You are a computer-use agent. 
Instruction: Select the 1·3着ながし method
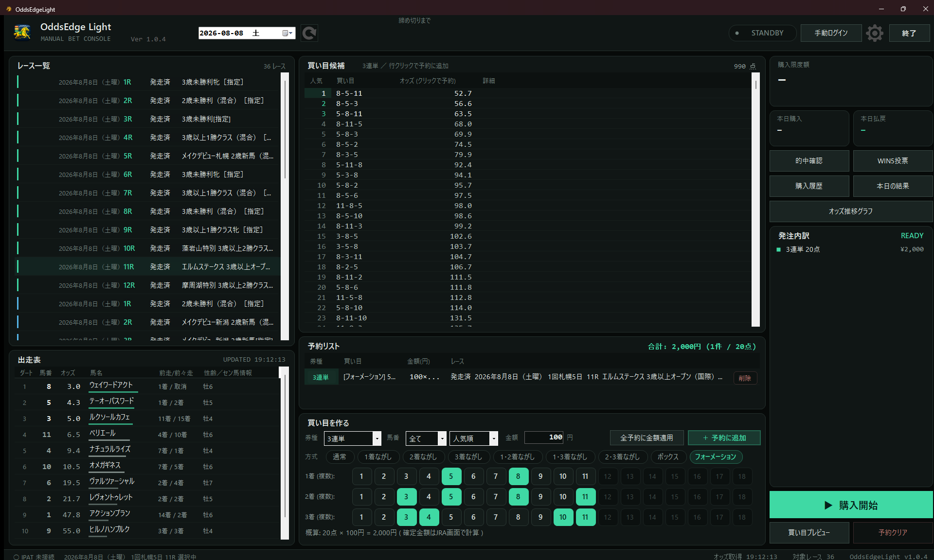pos(570,456)
